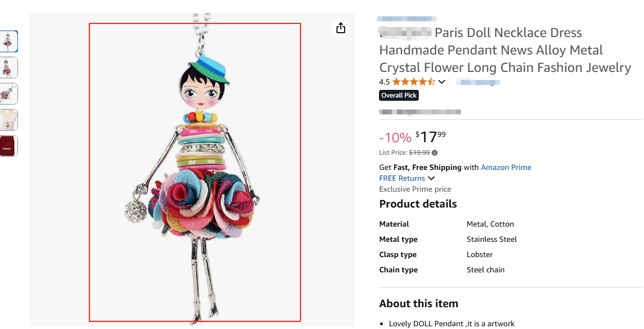Click the main doll necklace product image
Screen dimensions: 644x329
click(x=195, y=172)
